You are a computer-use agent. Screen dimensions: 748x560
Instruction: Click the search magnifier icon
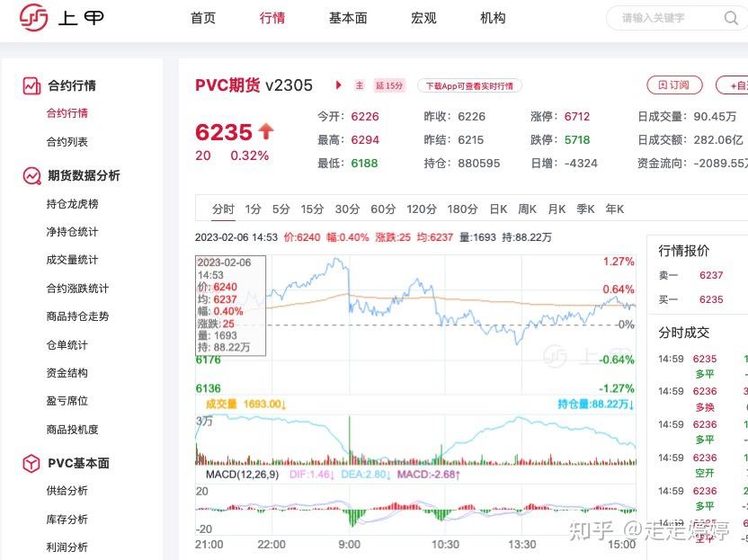click(x=731, y=18)
